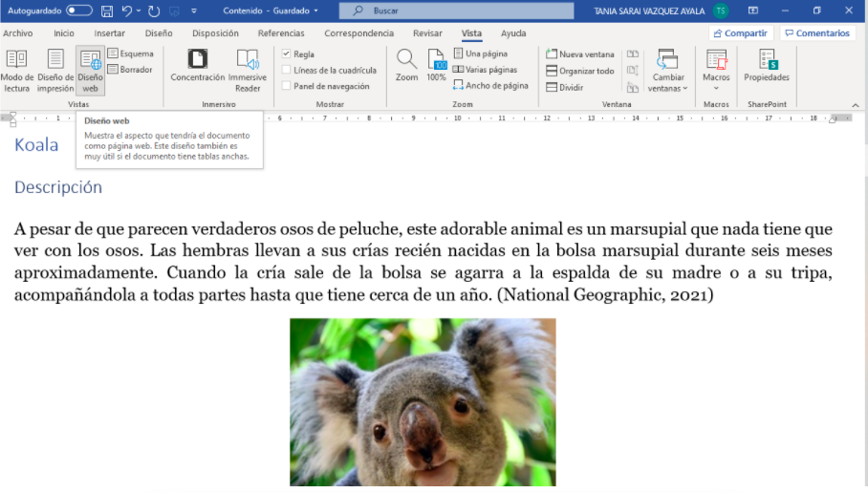Viewport: 868px width, 493px height.
Task: Open a Nueva ventana
Action: point(580,54)
